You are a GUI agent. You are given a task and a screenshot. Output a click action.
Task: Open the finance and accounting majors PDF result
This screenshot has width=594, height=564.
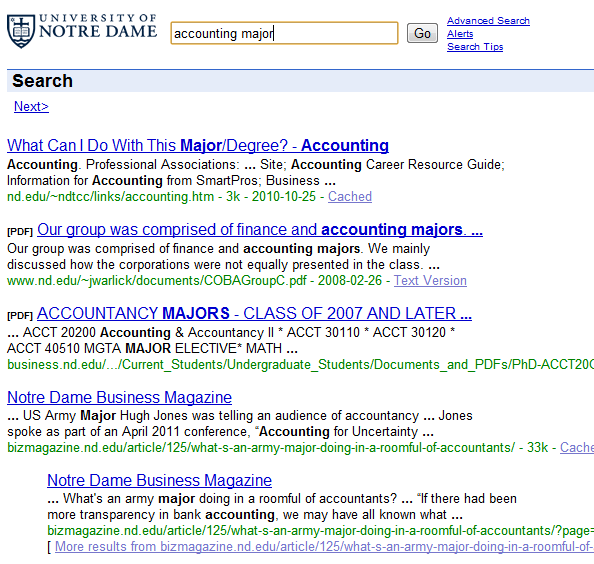point(260,230)
